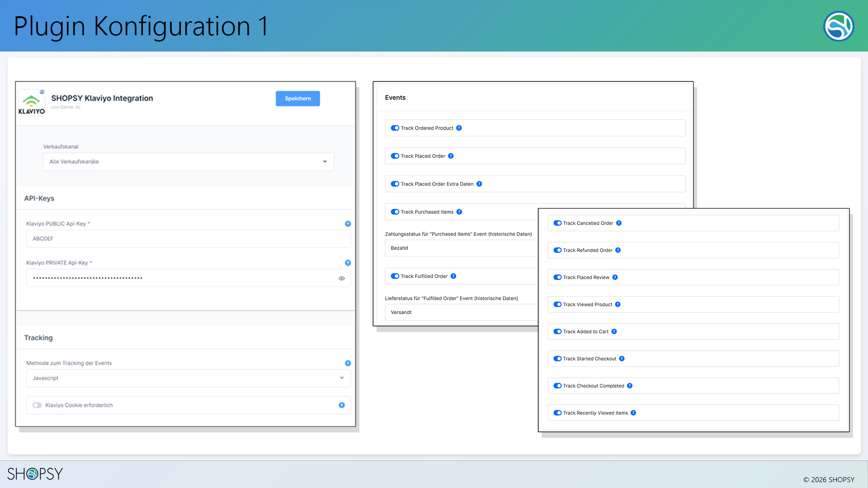868x488 pixels.
Task: Open help for Track Refunded Order
Action: pos(618,250)
